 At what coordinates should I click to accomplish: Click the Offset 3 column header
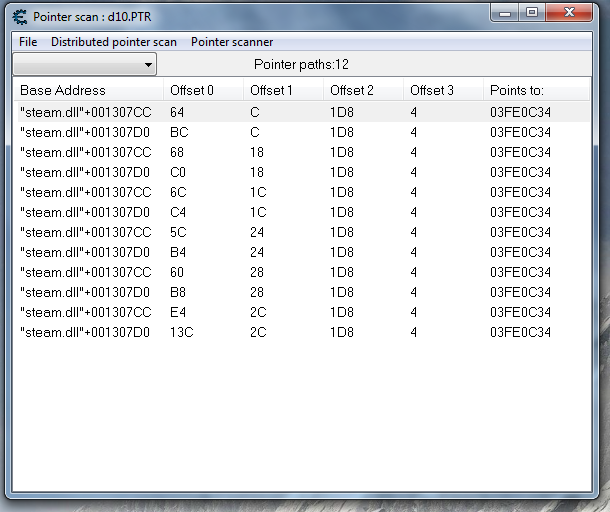(x=432, y=90)
